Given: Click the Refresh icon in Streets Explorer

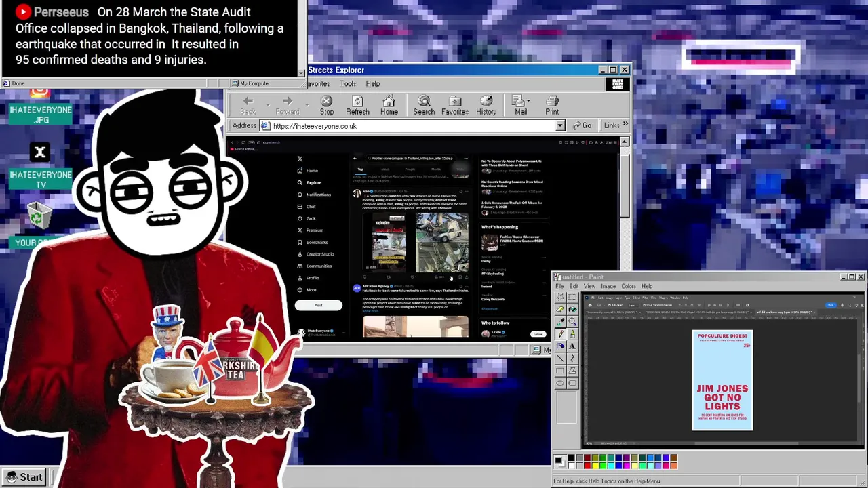Looking at the screenshot, I should [x=357, y=105].
